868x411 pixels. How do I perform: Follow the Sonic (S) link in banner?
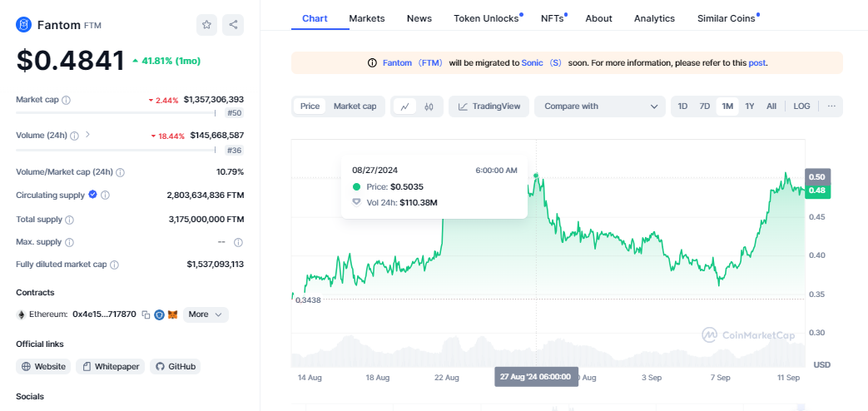542,63
